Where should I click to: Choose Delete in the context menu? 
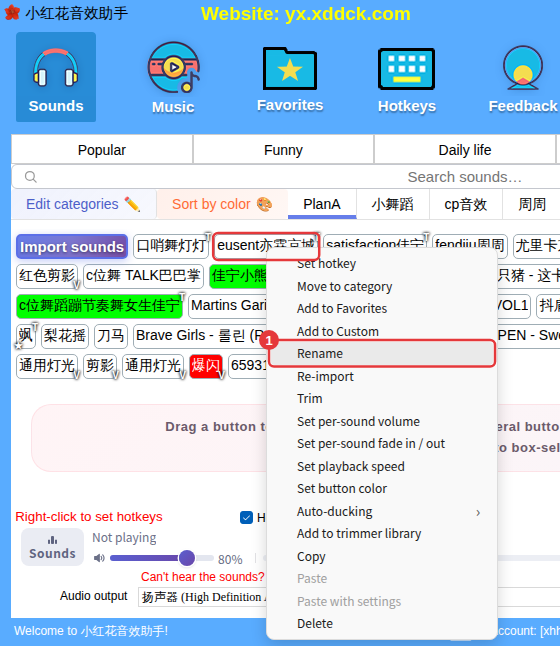coord(315,624)
